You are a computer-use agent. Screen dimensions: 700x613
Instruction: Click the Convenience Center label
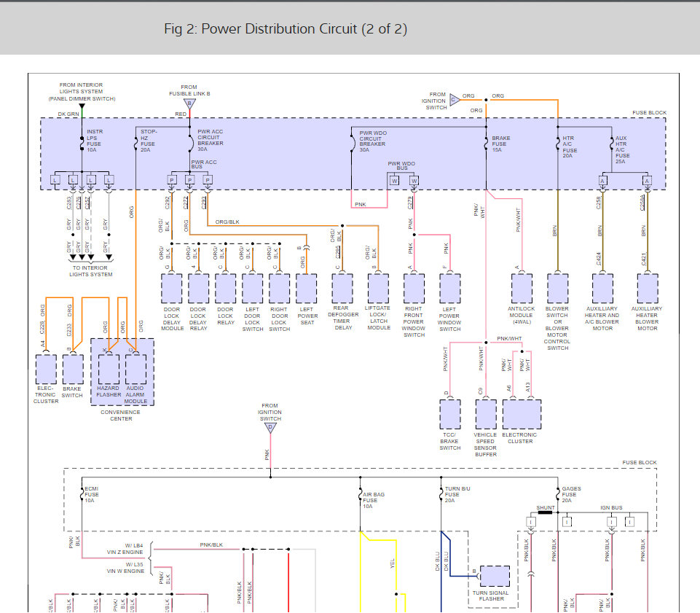click(121, 415)
